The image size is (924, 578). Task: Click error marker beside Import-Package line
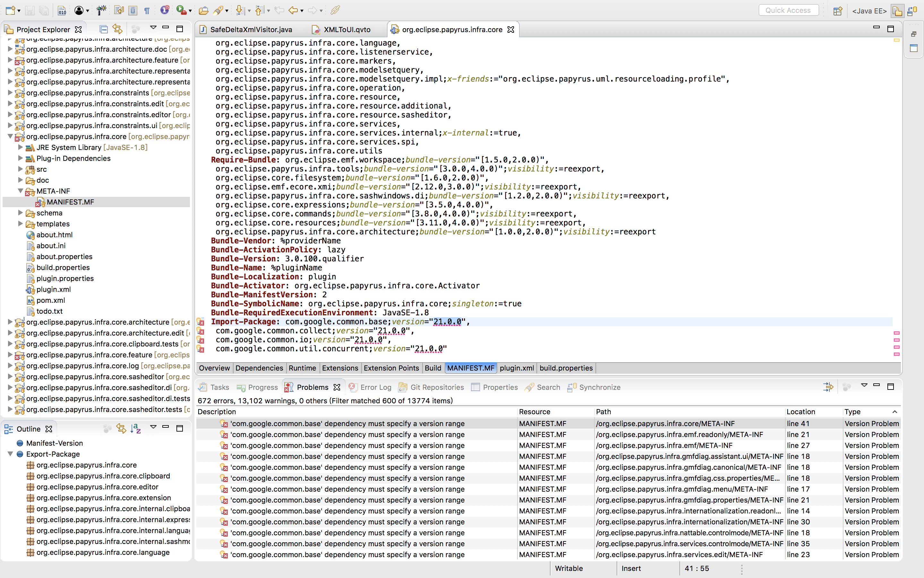201,322
